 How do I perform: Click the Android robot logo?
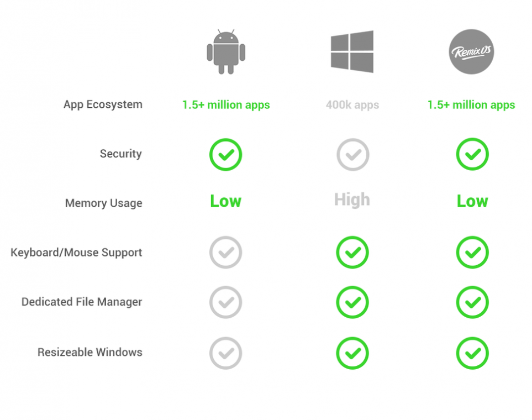(x=225, y=52)
